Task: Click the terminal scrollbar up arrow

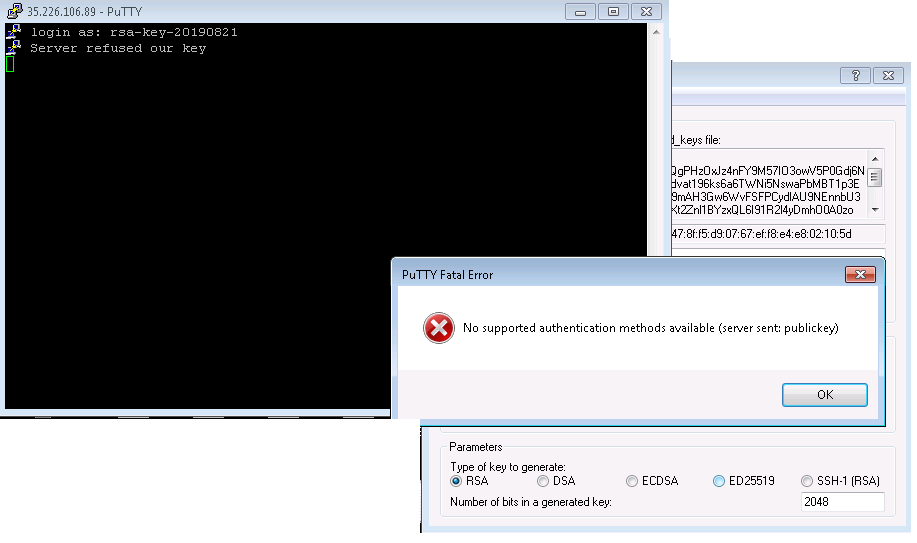Action: coord(656,32)
